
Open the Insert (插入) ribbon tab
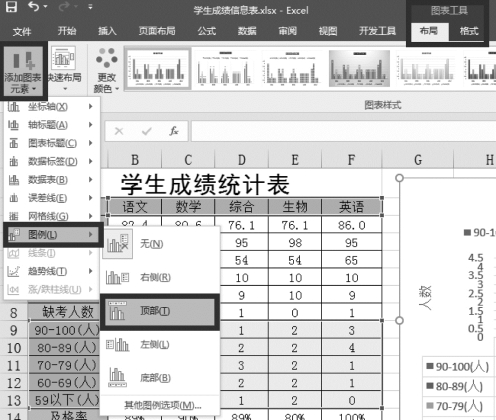(107, 31)
